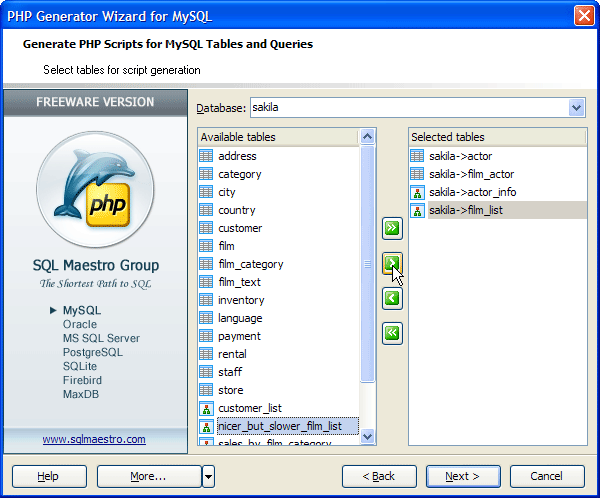Click the add all tables double-arrow button
Viewport: 600px width, 498px height.
coord(392,229)
